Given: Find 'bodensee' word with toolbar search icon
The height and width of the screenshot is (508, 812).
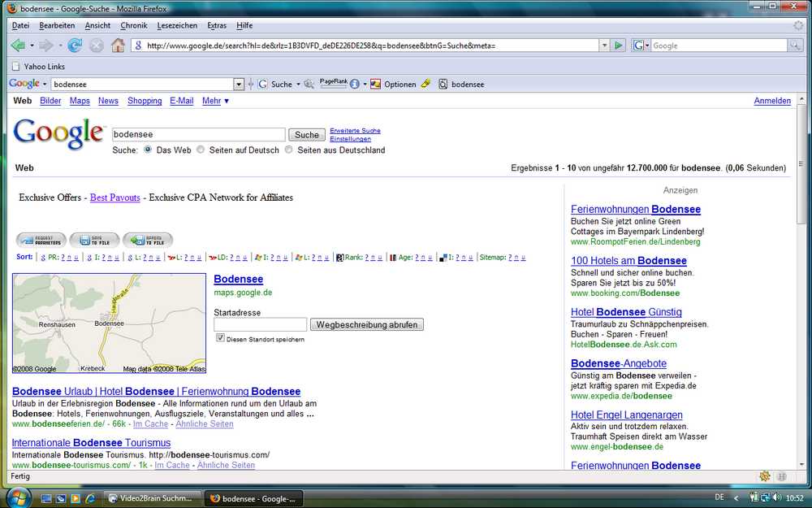Looking at the screenshot, I should point(461,84).
